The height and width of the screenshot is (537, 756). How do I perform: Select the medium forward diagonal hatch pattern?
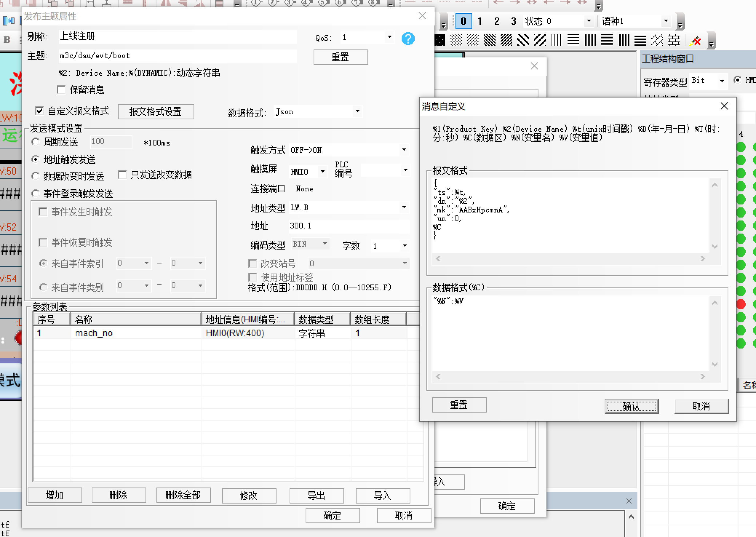(506, 40)
